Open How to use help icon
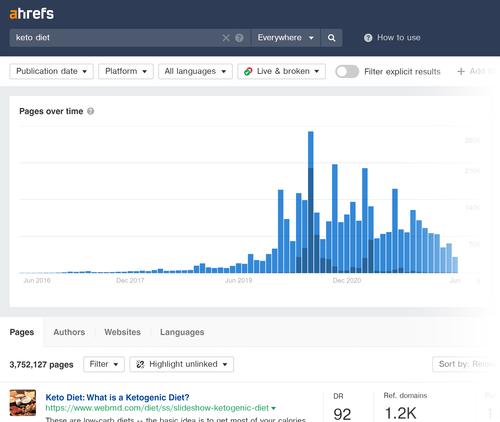The height and width of the screenshot is (422, 500). click(x=368, y=38)
